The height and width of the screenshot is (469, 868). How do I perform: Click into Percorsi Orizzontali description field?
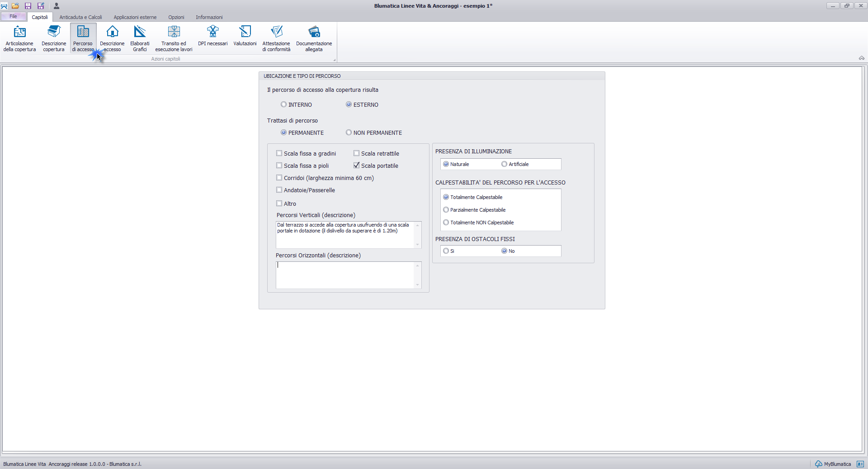pyautogui.click(x=345, y=275)
